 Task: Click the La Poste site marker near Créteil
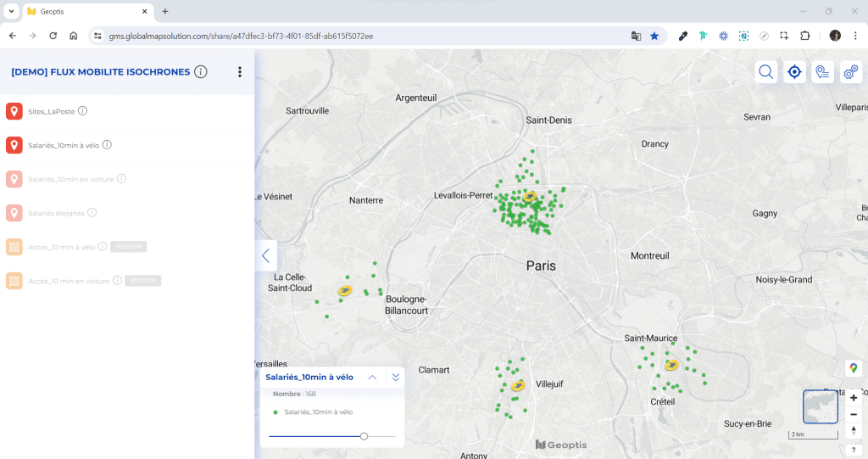(x=671, y=365)
